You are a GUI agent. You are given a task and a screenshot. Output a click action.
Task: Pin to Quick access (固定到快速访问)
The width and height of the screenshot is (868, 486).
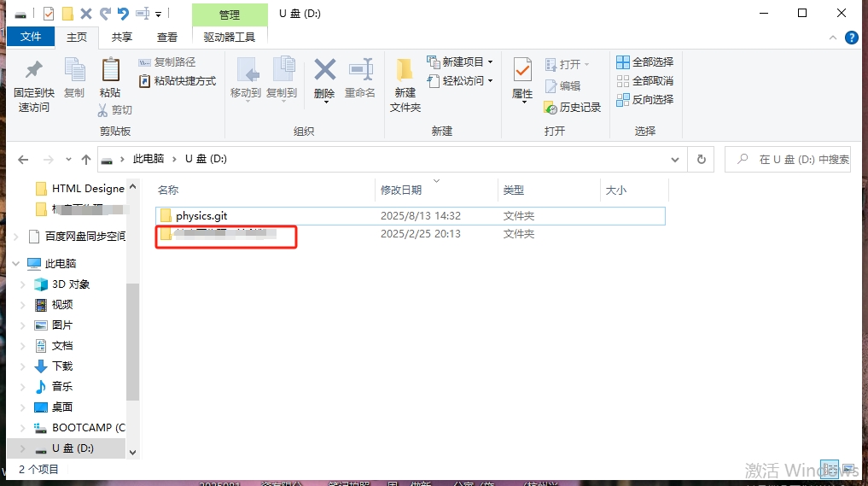[34, 86]
